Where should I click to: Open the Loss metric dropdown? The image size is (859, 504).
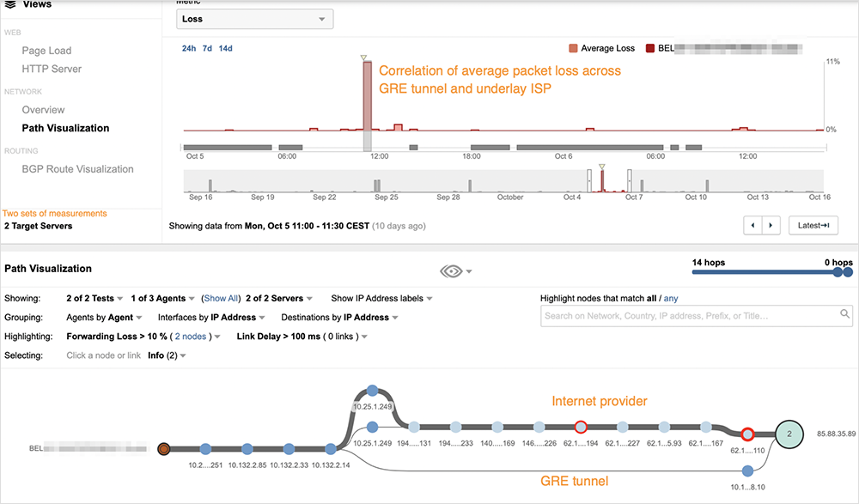click(254, 18)
